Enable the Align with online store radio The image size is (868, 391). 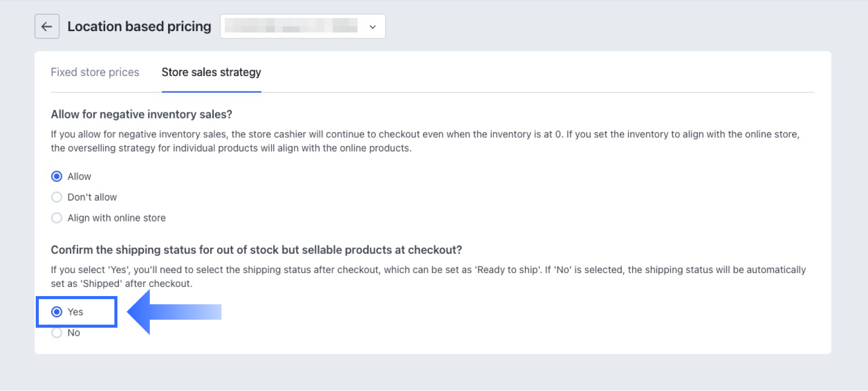(57, 218)
